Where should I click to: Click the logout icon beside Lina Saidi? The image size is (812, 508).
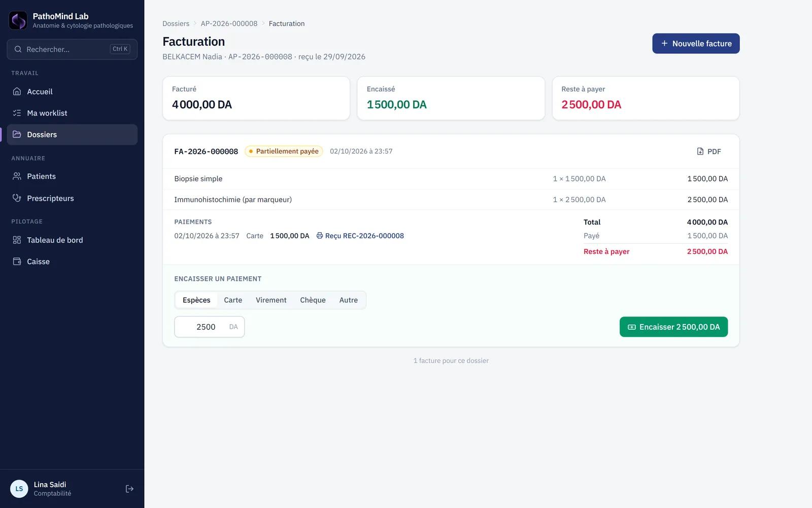(x=129, y=489)
